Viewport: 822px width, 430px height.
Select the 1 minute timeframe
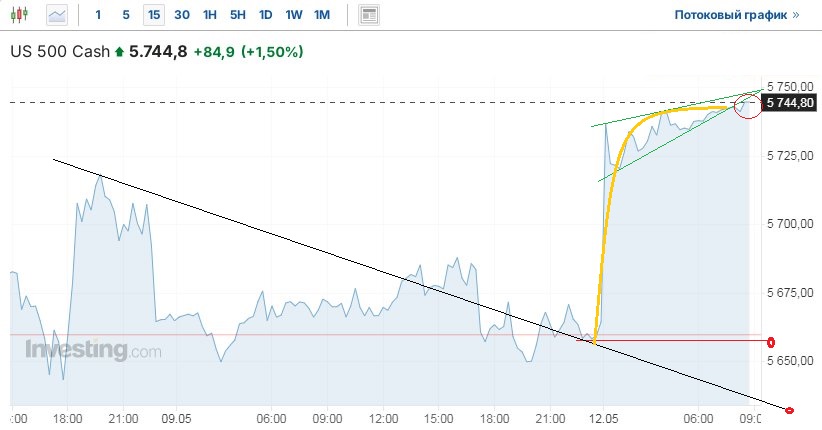click(x=98, y=15)
